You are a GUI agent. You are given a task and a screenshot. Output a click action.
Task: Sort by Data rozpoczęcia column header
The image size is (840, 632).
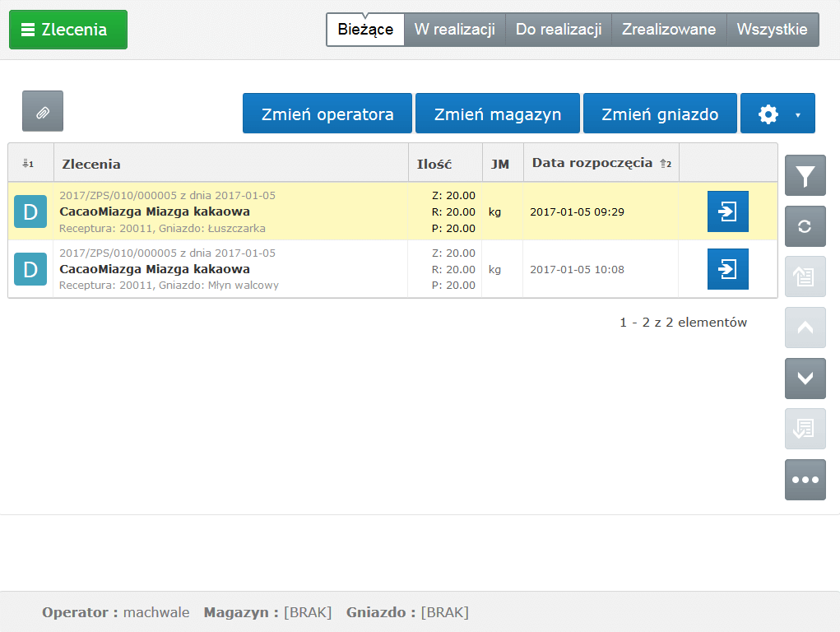601,163
